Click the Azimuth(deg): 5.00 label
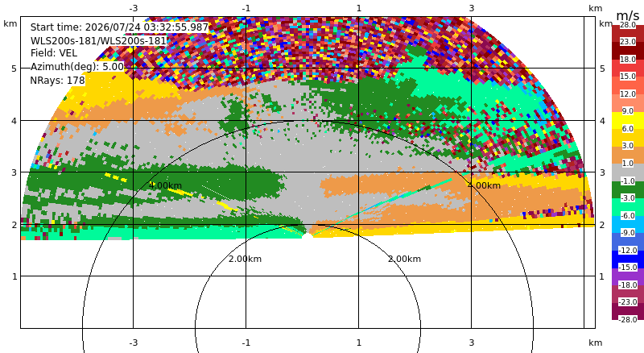 point(77,67)
